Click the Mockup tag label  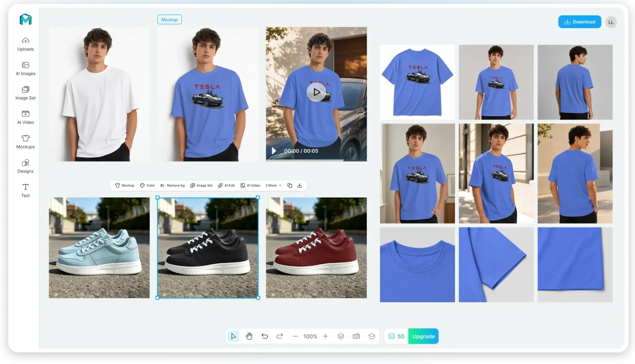(169, 19)
